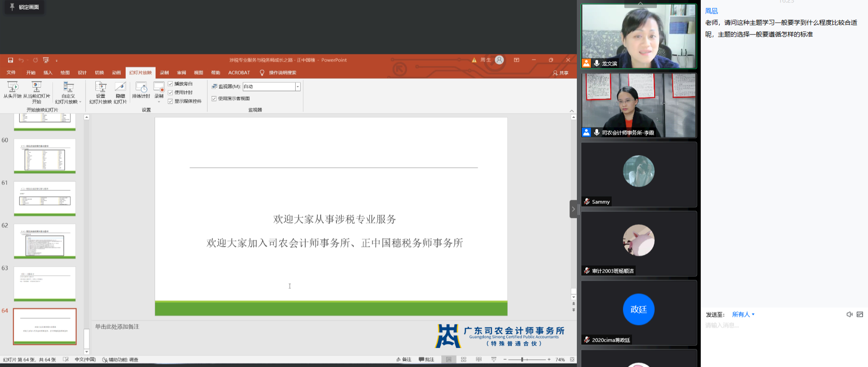Click the 74% zoom level
Image resolution: width=868 pixels, height=367 pixels.
pyautogui.click(x=560, y=360)
